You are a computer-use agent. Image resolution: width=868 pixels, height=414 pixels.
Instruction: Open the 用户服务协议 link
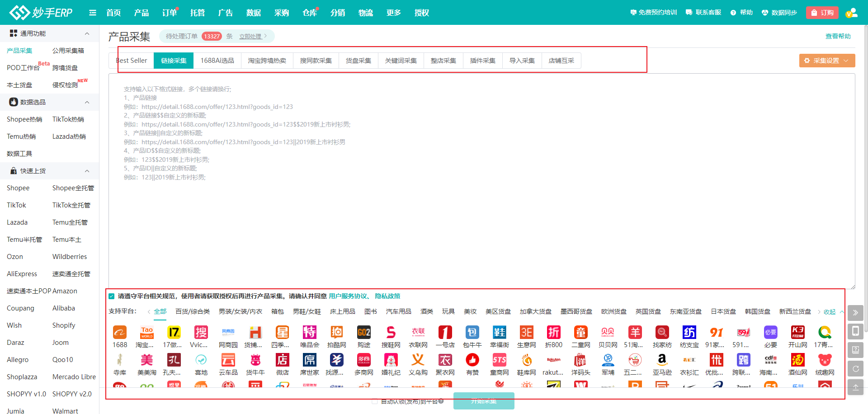[x=348, y=296]
